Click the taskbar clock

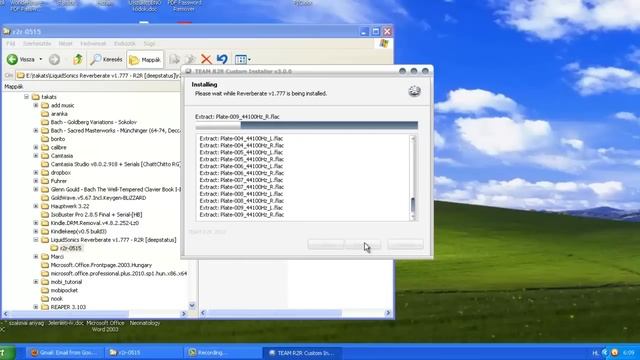click(x=629, y=352)
